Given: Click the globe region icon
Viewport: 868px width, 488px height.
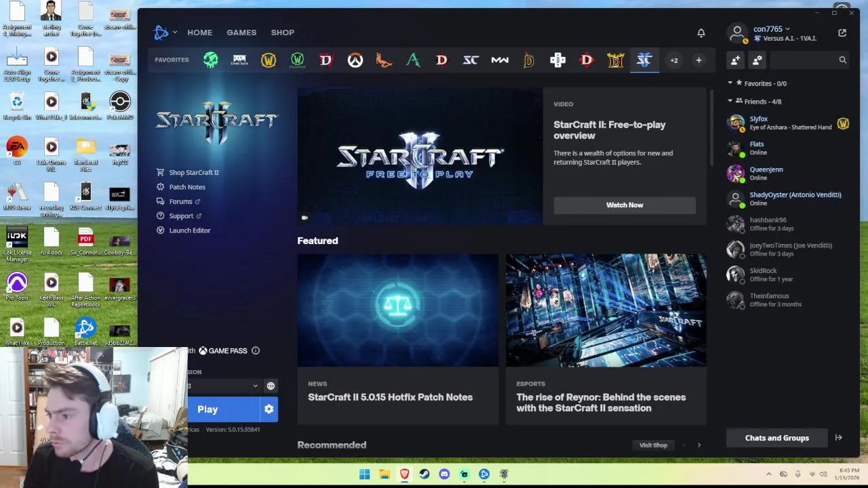Looking at the screenshot, I should tap(271, 386).
